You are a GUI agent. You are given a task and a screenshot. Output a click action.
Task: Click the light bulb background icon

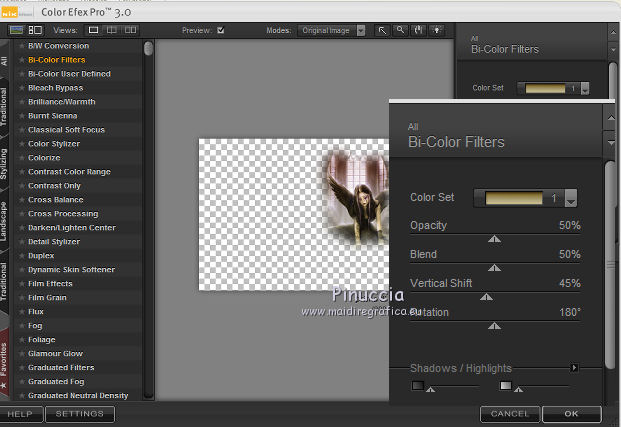pyautogui.click(x=437, y=30)
